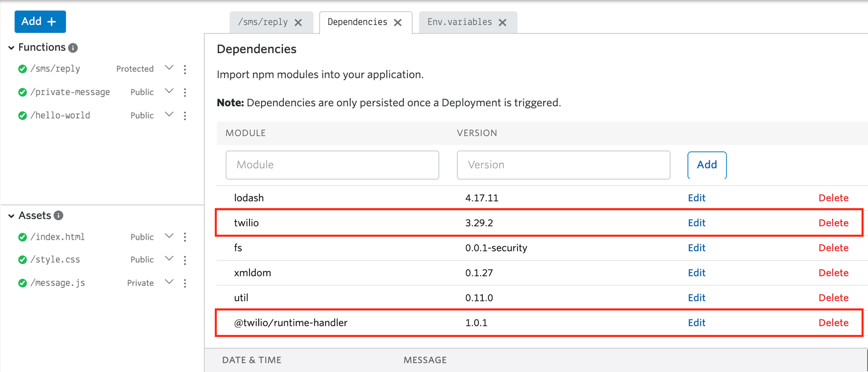
Task: Open the visibility dropdown for /index.html
Action: (169, 236)
